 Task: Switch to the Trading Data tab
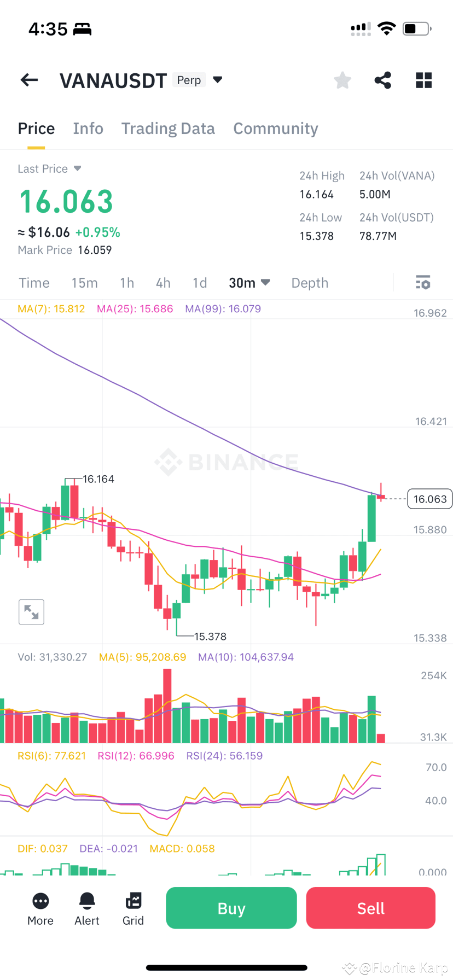click(168, 128)
